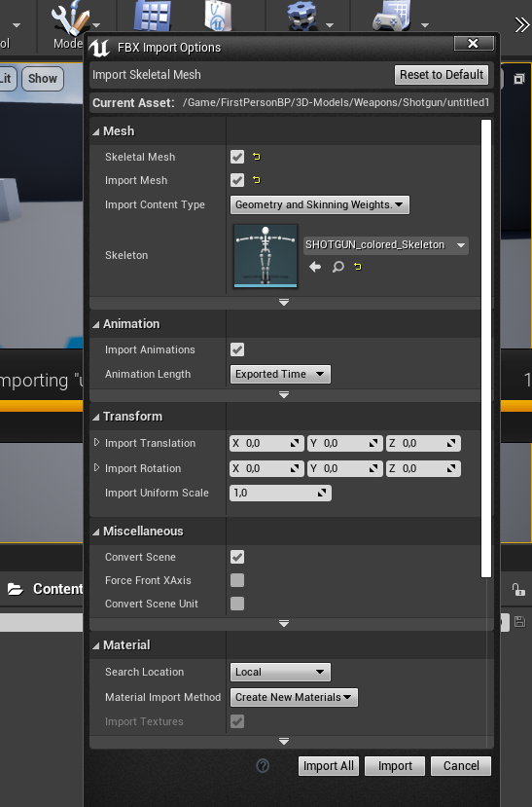This screenshot has height=807, width=532.
Task: Disable the Convert Scene checkbox
Action: [237, 557]
